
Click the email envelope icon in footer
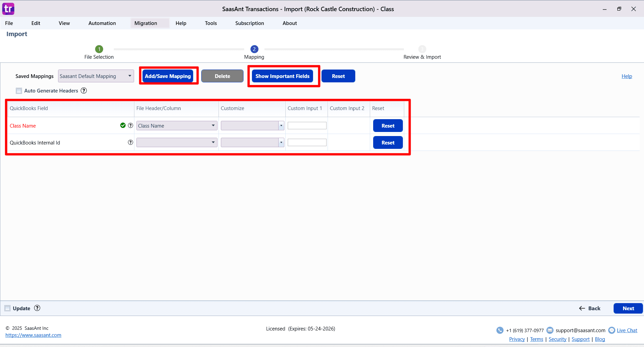pyautogui.click(x=550, y=330)
